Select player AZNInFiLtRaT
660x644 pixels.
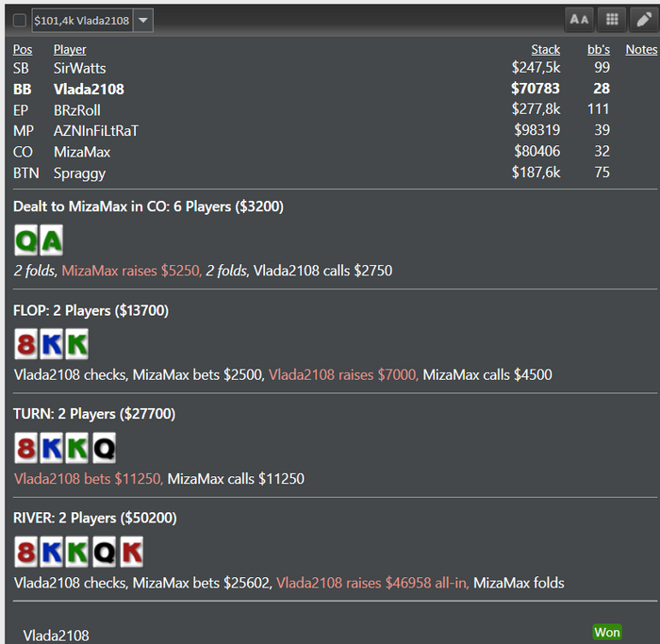click(x=96, y=131)
